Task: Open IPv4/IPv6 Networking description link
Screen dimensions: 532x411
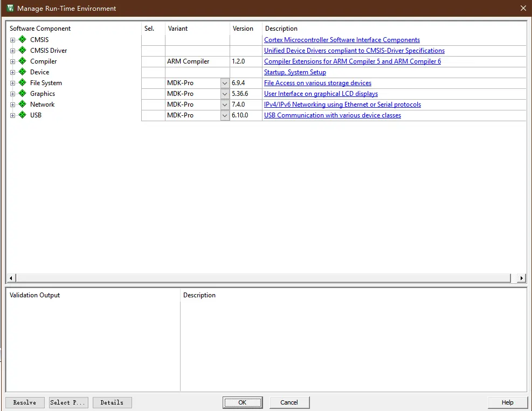Action: pos(342,105)
